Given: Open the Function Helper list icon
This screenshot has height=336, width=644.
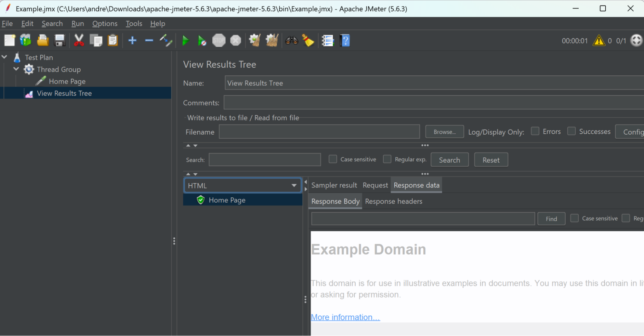Looking at the screenshot, I should pyautogui.click(x=328, y=41).
